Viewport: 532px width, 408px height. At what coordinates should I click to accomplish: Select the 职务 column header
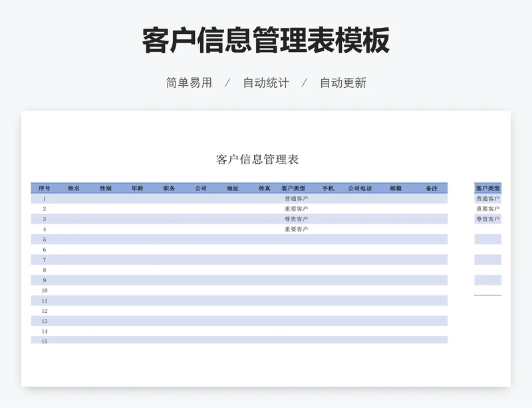169,188
